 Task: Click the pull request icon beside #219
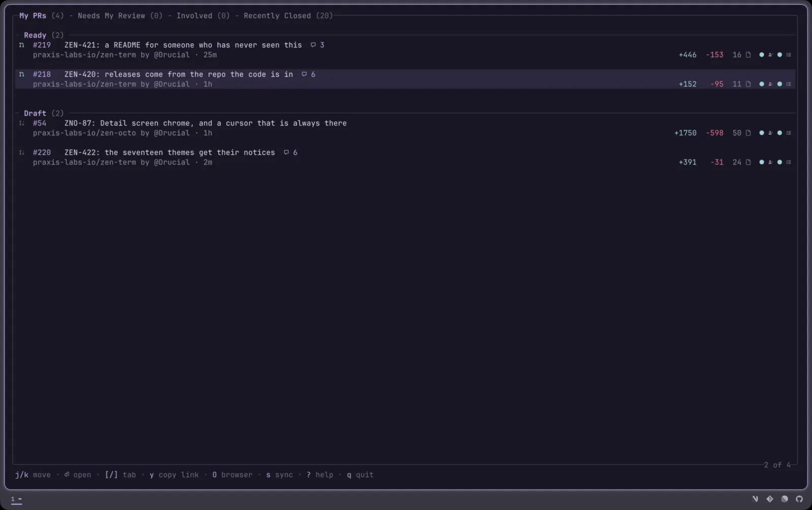[x=21, y=45]
